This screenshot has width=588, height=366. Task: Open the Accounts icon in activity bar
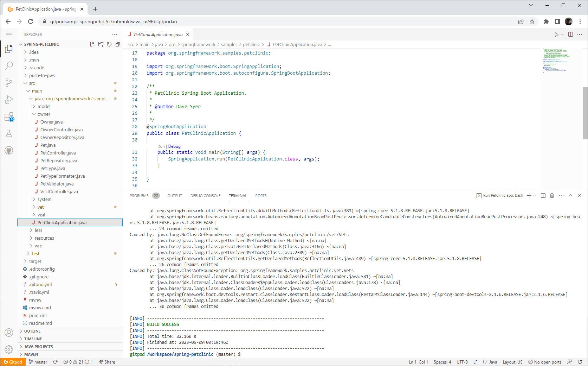pyautogui.click(x=9, y=333)
